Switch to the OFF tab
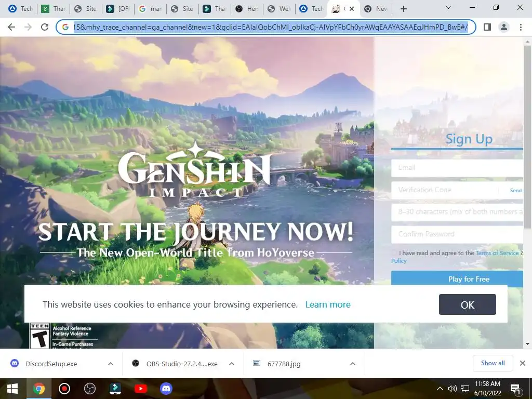The height and width of the screenshot is (399, 532). click(117, 9)
